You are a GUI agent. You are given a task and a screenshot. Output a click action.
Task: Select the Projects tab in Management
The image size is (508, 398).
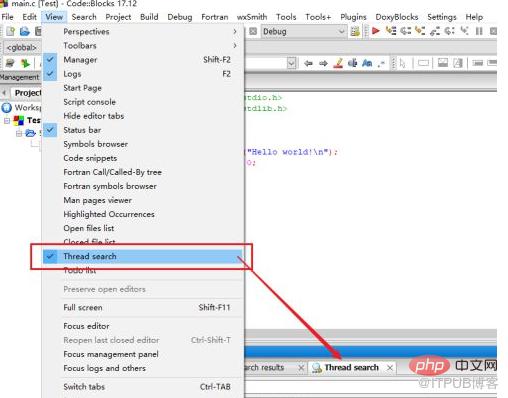[27, 93]
